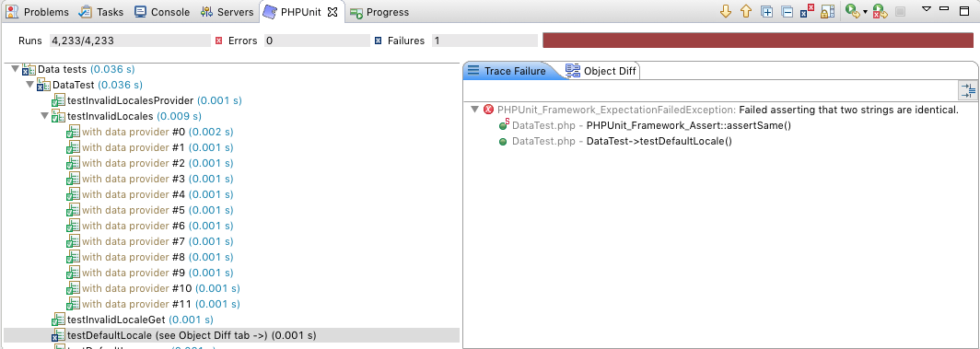Screen dimensions: 980x349
Task: Collapse the testInvalidLocales node
Action: pyautogui.click(x=44, y=116)
